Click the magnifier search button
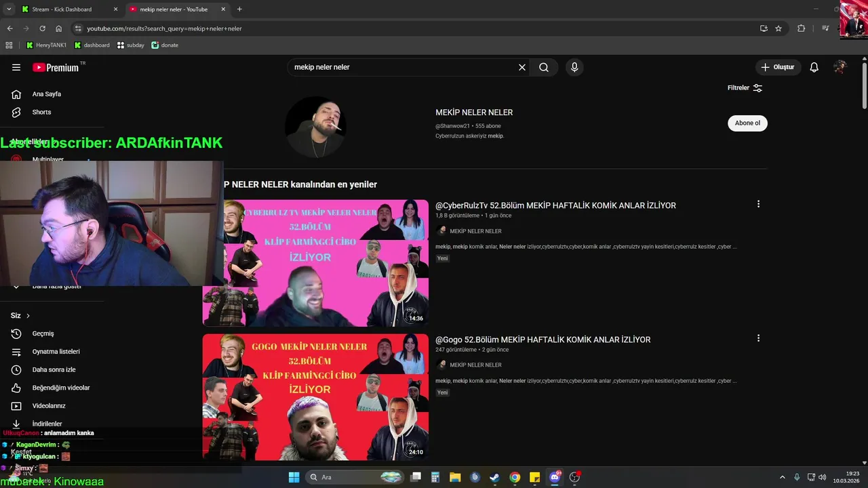Screen dimensions: 868x488 (x=544, y=67)
